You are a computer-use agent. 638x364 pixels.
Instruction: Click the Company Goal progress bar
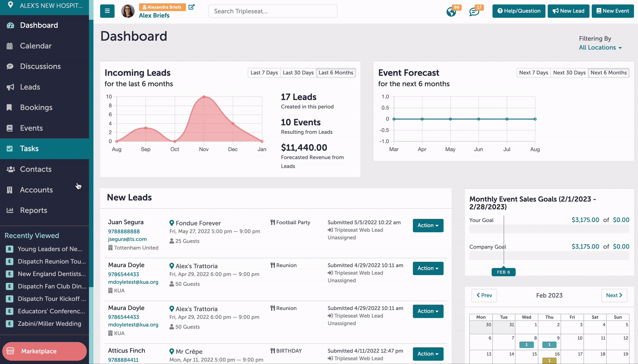tap(549, 255)
